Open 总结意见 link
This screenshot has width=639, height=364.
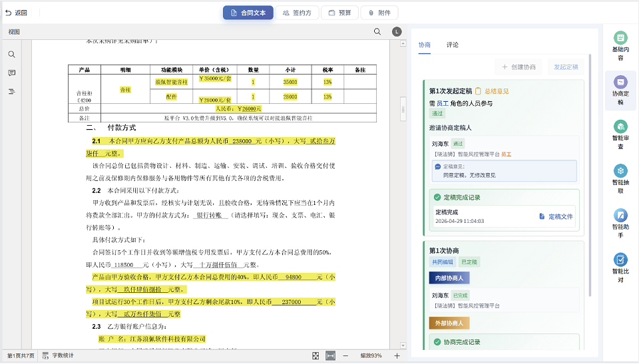point(493,91)
